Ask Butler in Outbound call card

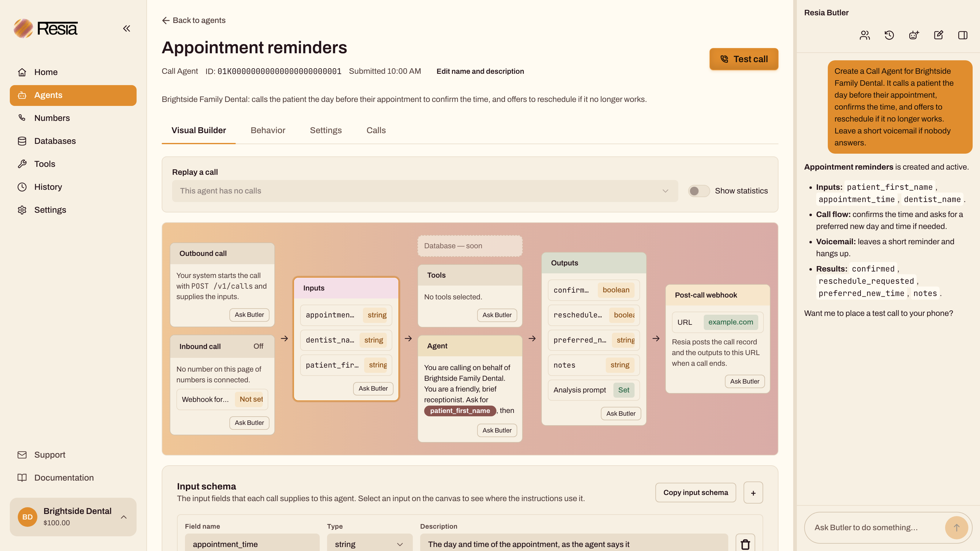pyautogui.click(x=249, y=314)
